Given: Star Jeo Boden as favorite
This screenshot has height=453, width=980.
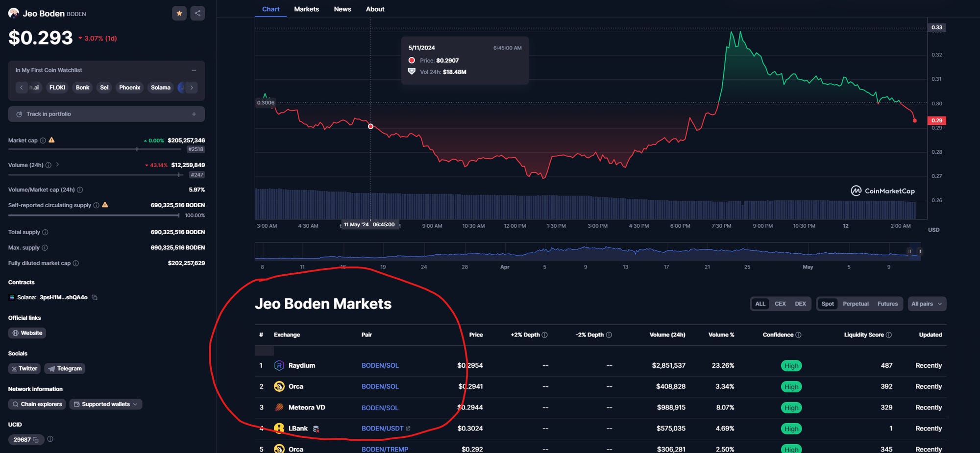Looking at the screenshot, I should [179, 13].
